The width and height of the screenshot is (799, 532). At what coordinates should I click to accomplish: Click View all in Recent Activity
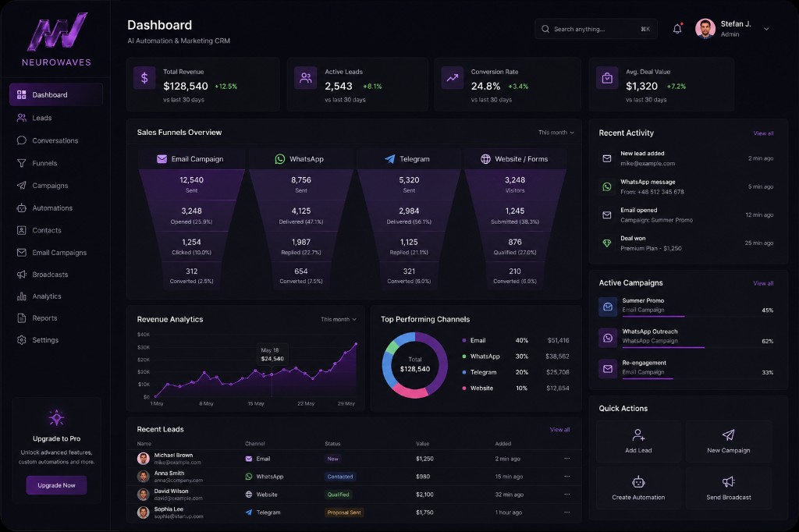click(763, 133)
